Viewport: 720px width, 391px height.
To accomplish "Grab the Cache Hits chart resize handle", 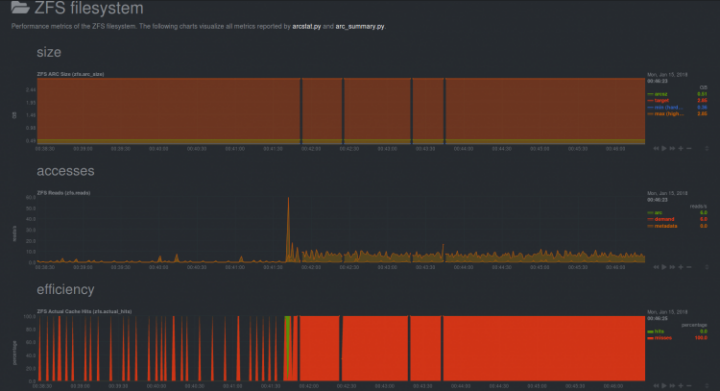I will pos(707,386).
